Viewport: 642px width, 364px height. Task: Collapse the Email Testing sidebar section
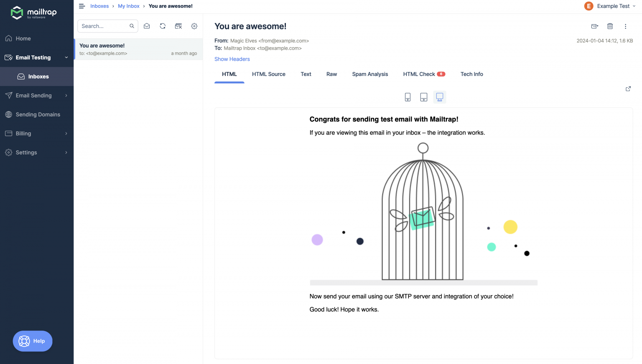[x=66, y=58]
